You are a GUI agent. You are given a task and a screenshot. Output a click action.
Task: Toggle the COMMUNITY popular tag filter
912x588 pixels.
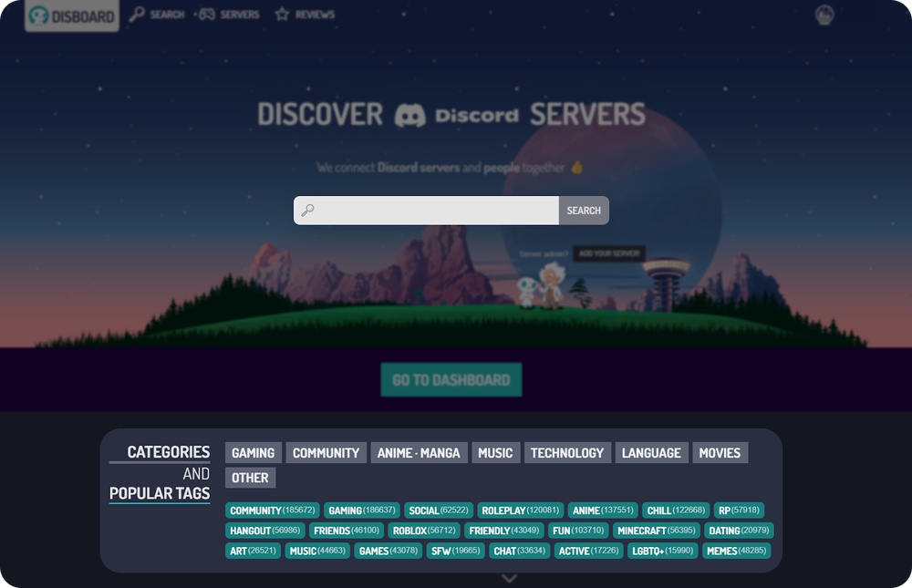[271, 511]
